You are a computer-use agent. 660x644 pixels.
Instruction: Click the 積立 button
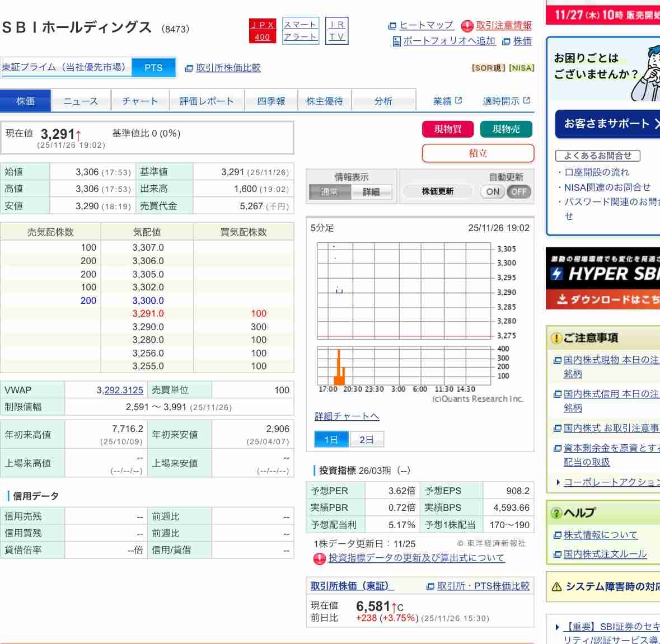478,153
